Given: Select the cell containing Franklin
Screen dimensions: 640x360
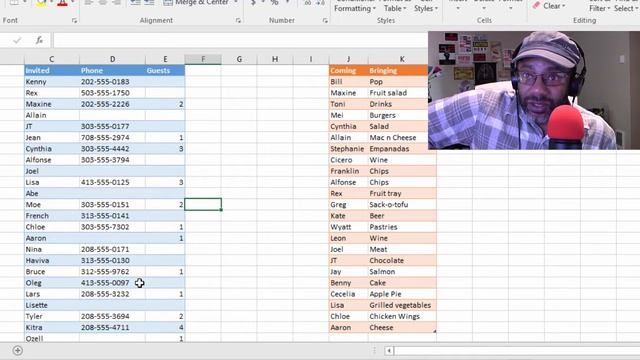Looking at the screenshot, I should tap(348, 171).
